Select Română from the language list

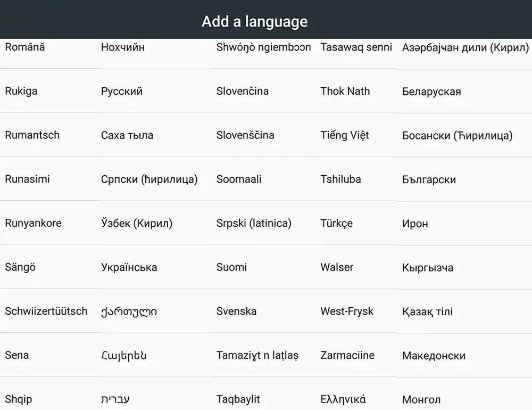pos(25,47)
